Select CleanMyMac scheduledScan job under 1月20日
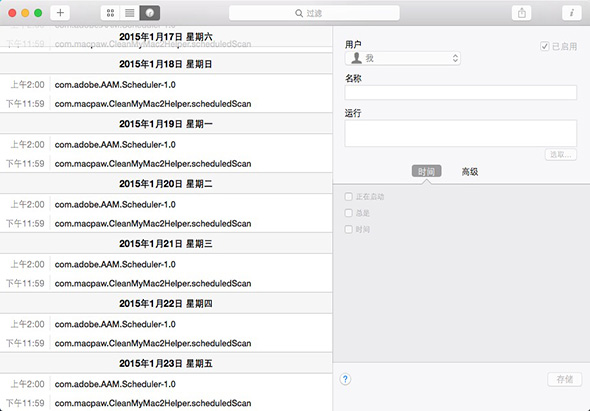 (x=166, y=223)
